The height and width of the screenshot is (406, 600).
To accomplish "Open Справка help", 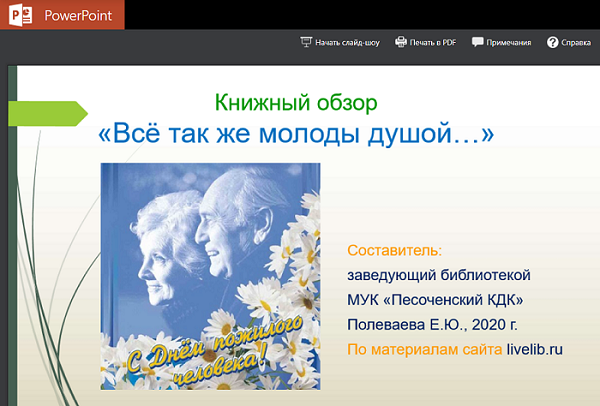I will click(576, 42).
